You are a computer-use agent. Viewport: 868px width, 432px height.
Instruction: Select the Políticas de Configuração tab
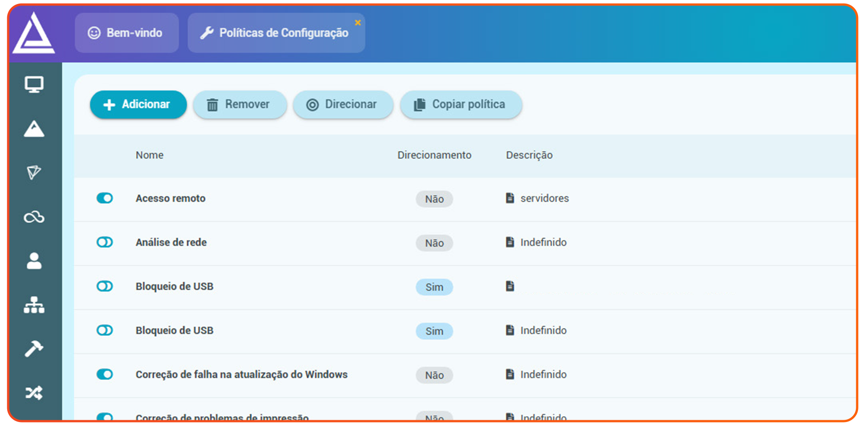pyautogui.click(x=276, y=33)
